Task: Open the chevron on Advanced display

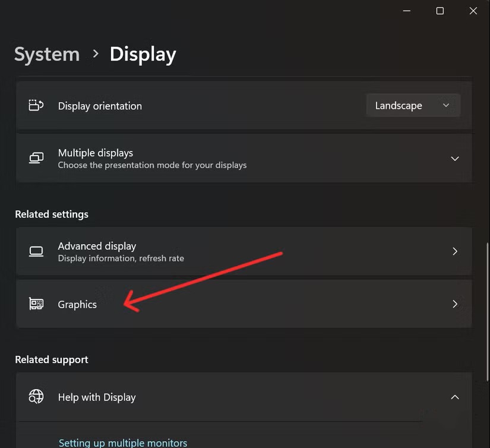Action: tap(455, 251)
